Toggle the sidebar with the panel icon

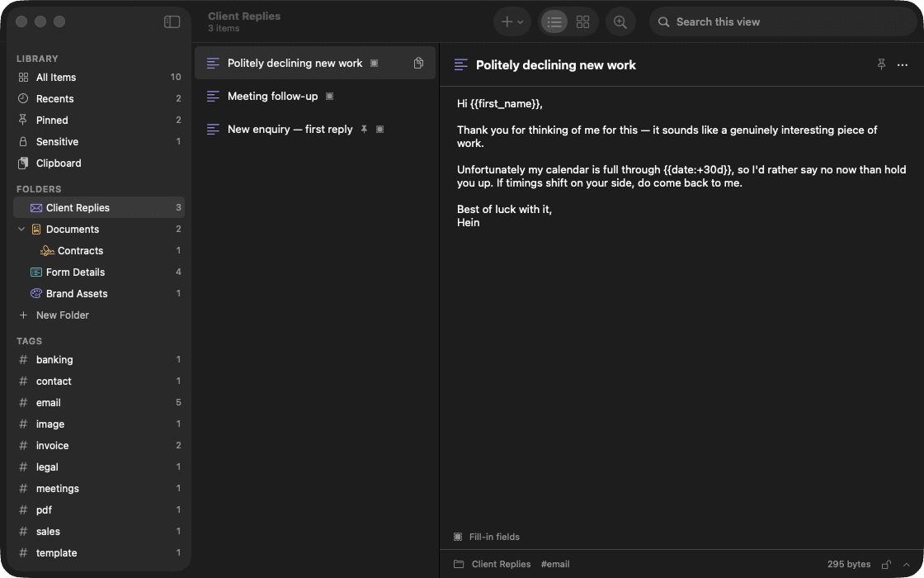click(x=172, y=21)
